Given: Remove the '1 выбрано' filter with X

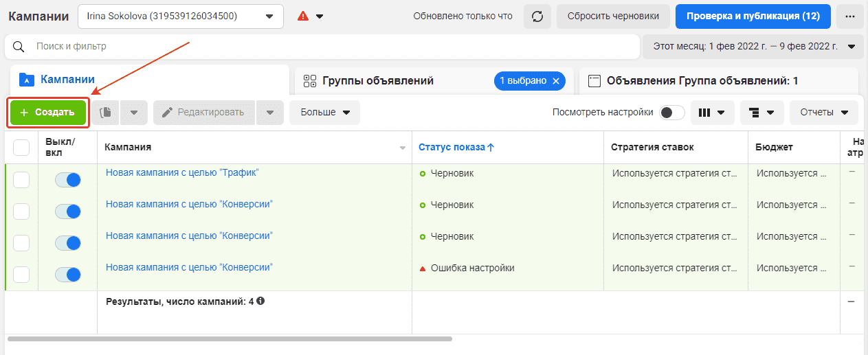Looking at the screenshot, I should coord(556,81).
